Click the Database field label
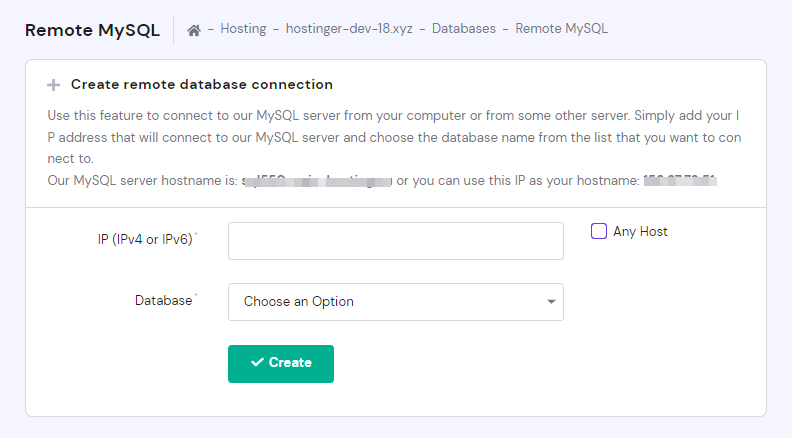 [163, 300]
